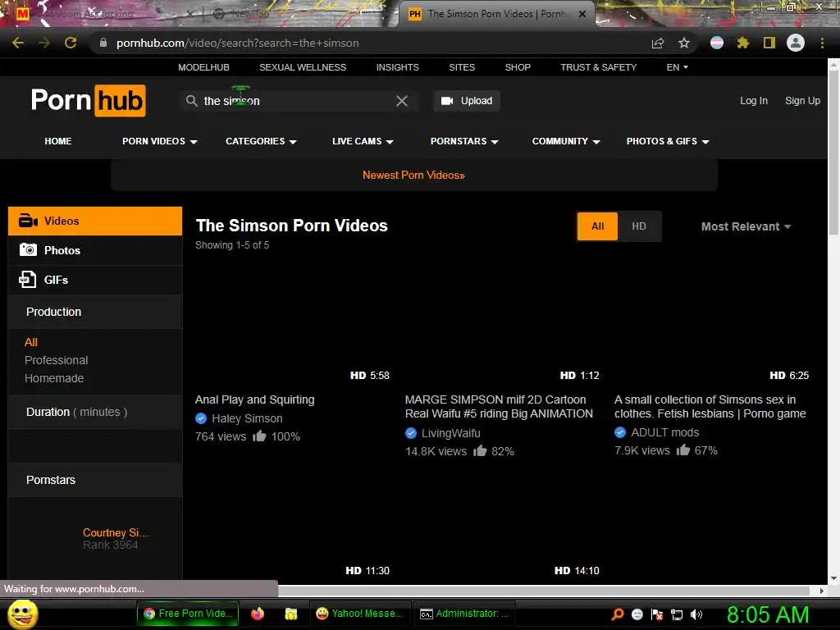
Task: Click the browser forward arrow
Action: (x=44, y=43)
